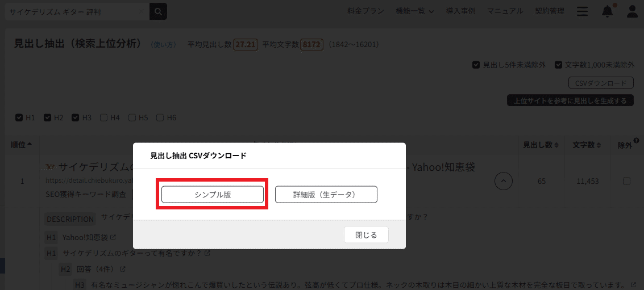
Task: Download the 詳細版（生データ） CSV
Action: click(326, 195)
